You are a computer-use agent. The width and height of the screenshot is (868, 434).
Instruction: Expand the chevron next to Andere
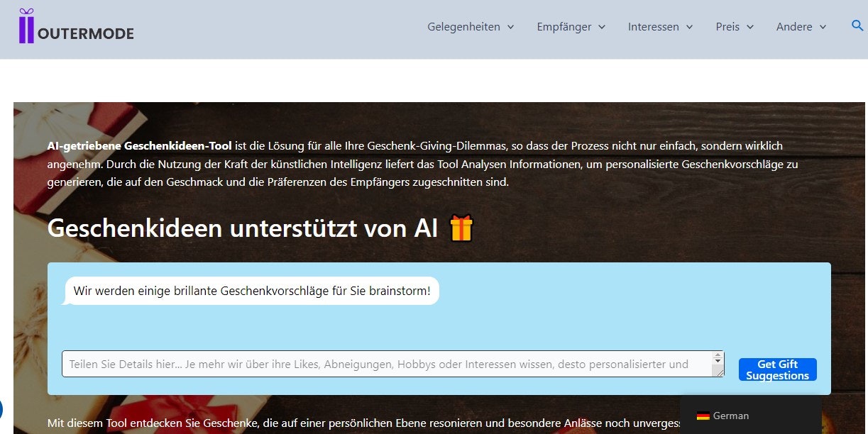pos(823,27)
